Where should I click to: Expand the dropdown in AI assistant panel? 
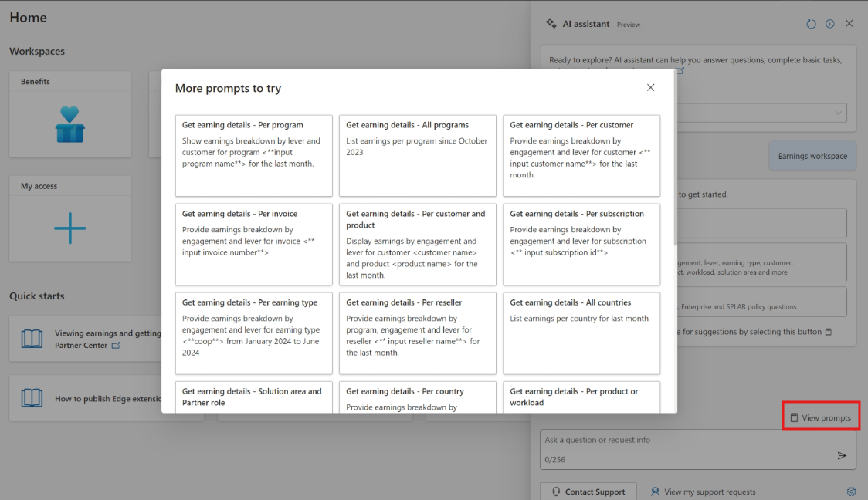pyautogui.click(x=838, y=113)
